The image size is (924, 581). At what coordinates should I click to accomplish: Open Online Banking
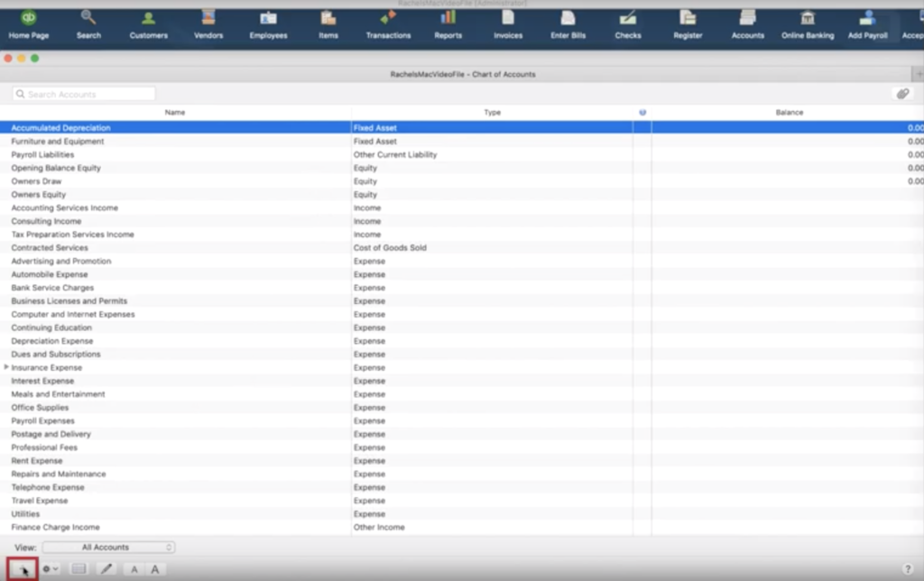(x=808, y=24)
